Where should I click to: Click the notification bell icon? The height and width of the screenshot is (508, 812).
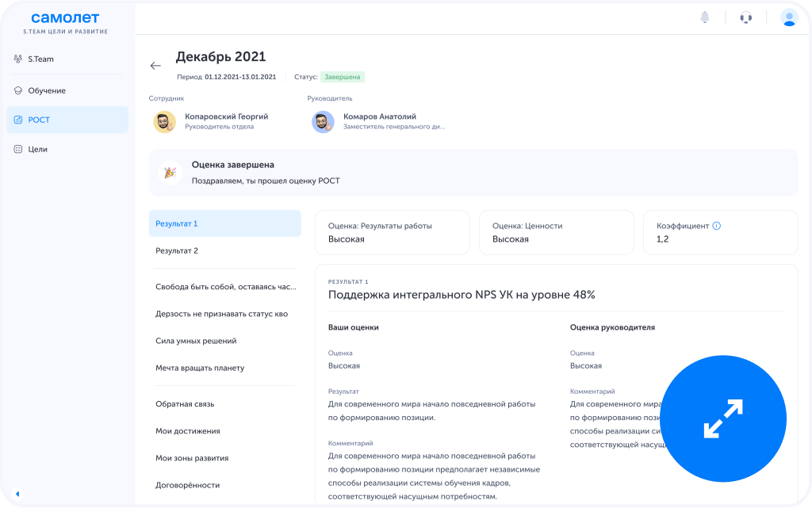pyautogui.click(x=704, y=17)
